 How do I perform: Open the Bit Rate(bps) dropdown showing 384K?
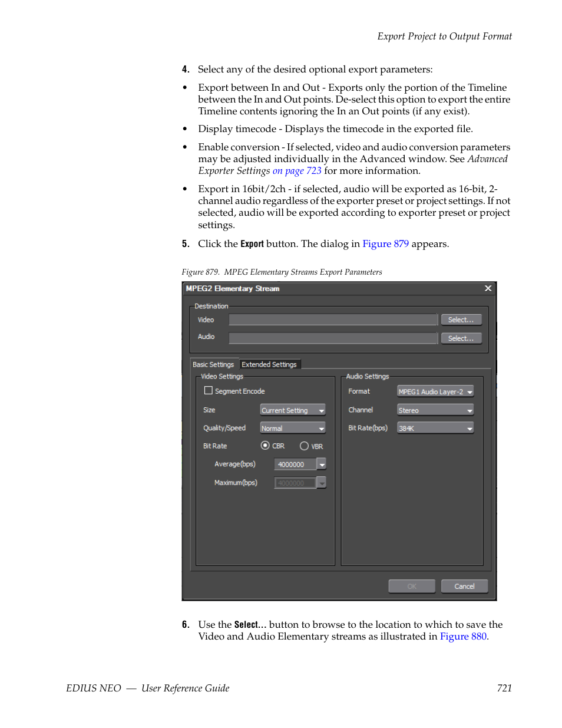tap(435, 428)
